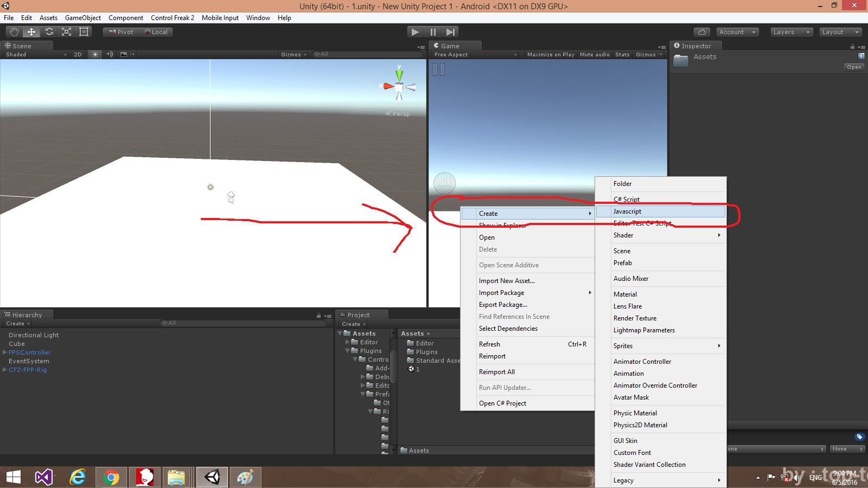This screenshot has height=488, width=868.
Task: Expand the CF2-FPP-Rig hierarchy item
Action: click(x=5, y=370)
